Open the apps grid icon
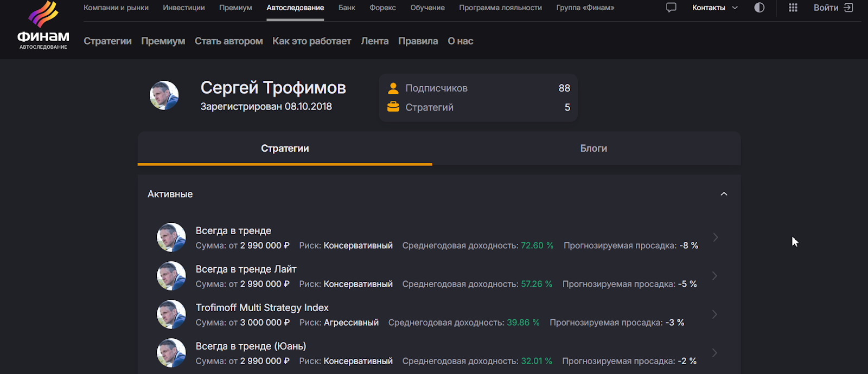The height and width of the screenshot is (374, 868). pyautogui.click(x=793, y=8)
